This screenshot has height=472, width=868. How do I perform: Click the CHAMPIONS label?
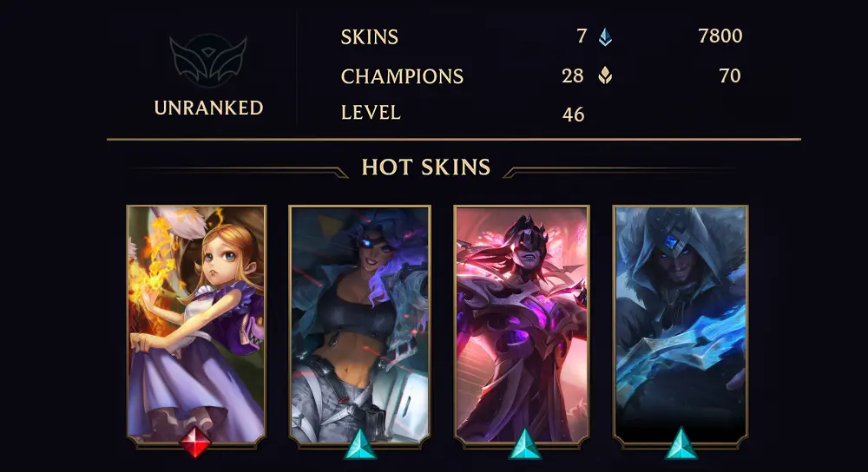402,76
